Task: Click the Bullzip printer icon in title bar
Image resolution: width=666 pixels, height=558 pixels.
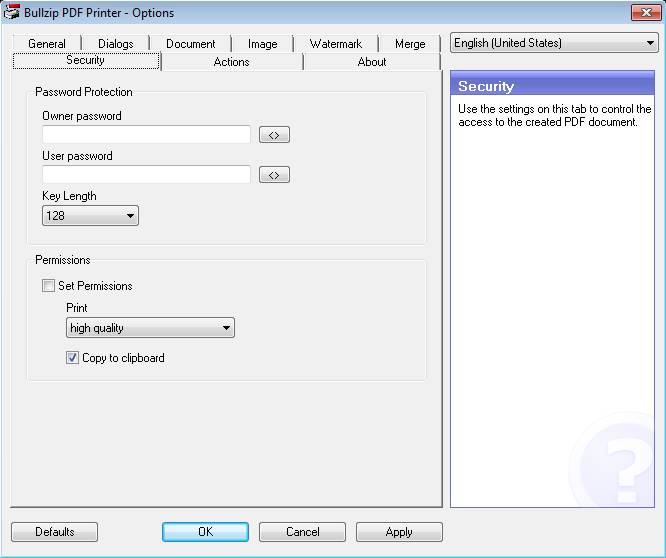Action: [11, 12]
